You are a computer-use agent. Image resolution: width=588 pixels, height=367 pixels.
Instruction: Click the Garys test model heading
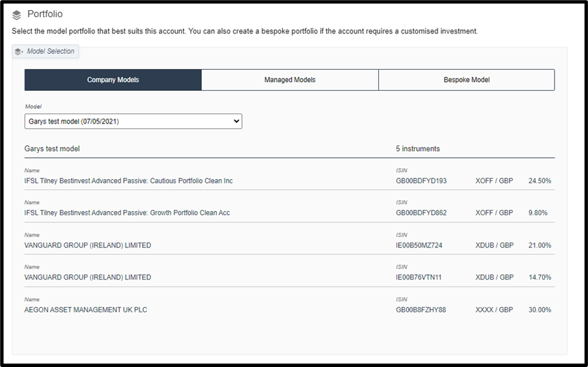coord(53,149)
